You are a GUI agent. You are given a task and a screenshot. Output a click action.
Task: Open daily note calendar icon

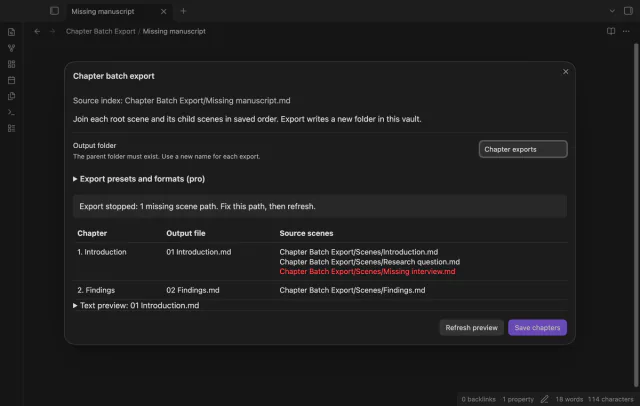pos(11,80)
